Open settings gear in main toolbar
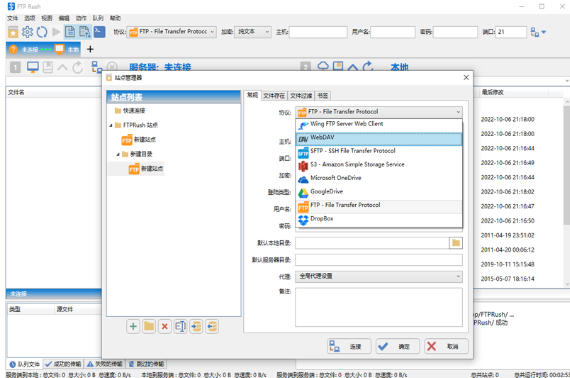 click(27, 32)
